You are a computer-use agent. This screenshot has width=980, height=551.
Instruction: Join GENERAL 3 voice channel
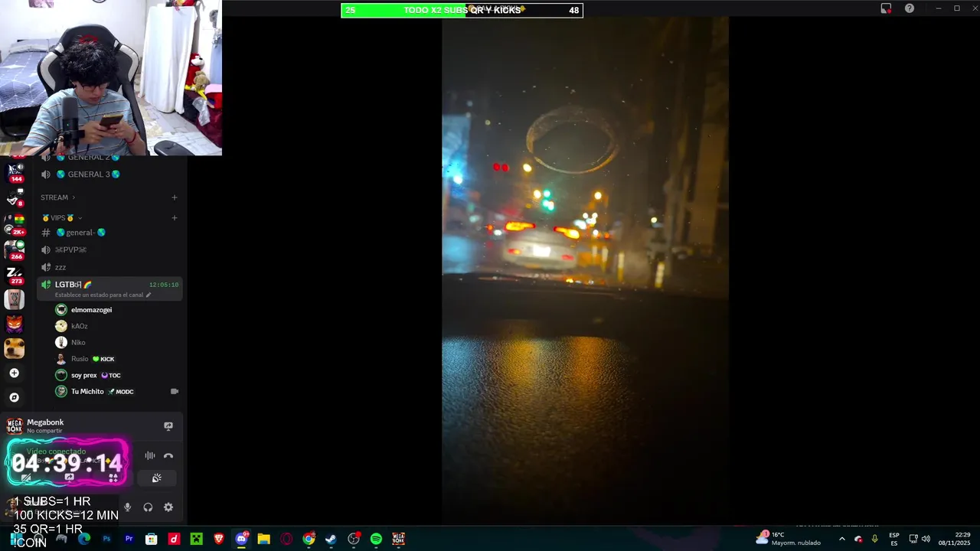pos(109,174)
